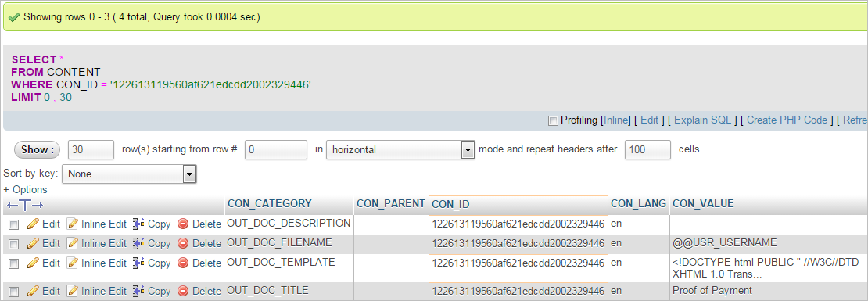Click the Edit pencil icon in OUT_DOC_FILENAME row
Image resolution: width=868 pixels, height=301 pixels.
pos(33,243)
